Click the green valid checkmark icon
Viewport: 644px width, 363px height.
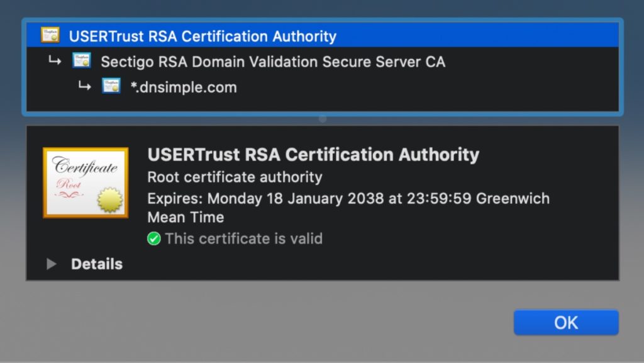coord(153,239)
